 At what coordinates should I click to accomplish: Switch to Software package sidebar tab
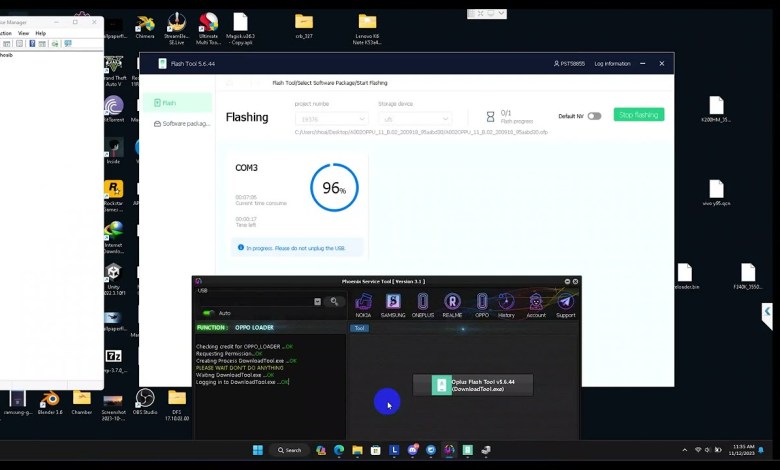(180, 124)
